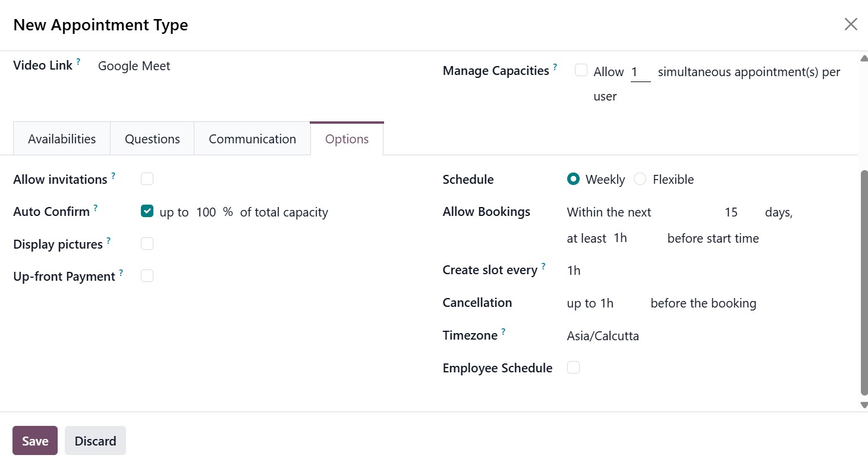This screenshot has height=458, width=868.
Task: Switch to the Availabilities tab
Action: pyautogui.click(x=62, y=139)
